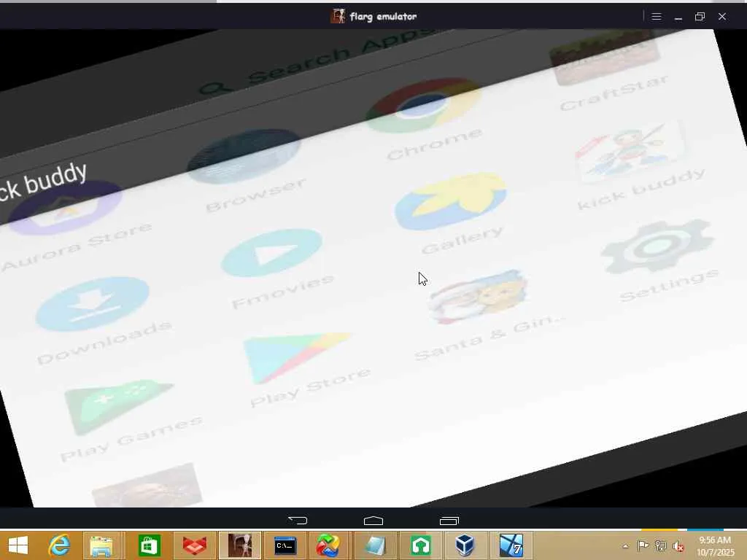Viewport: 747px width, 560px height.
Task: Tap the Search Apps field
Action: tap(314, 62)
